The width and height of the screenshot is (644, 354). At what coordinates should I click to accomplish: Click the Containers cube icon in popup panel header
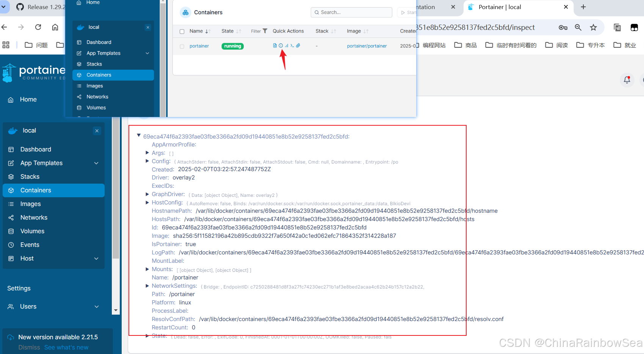click(185, 12)
